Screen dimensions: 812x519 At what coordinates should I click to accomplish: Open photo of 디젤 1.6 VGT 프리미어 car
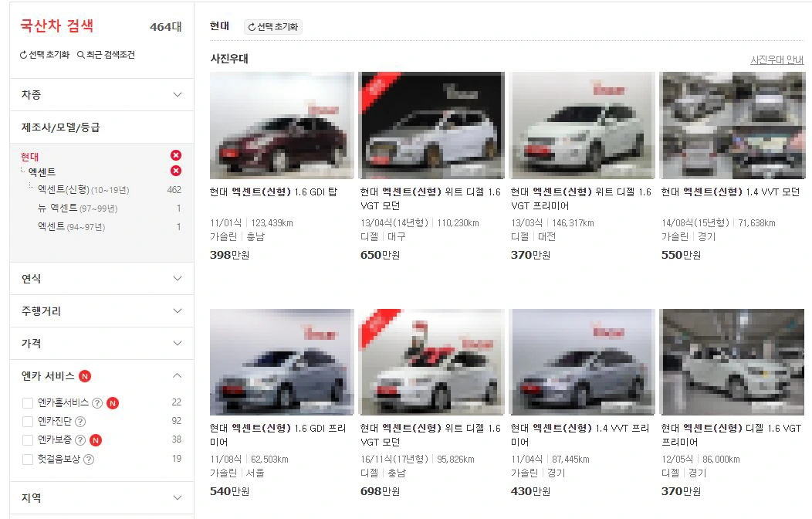(x=732, y=362)
